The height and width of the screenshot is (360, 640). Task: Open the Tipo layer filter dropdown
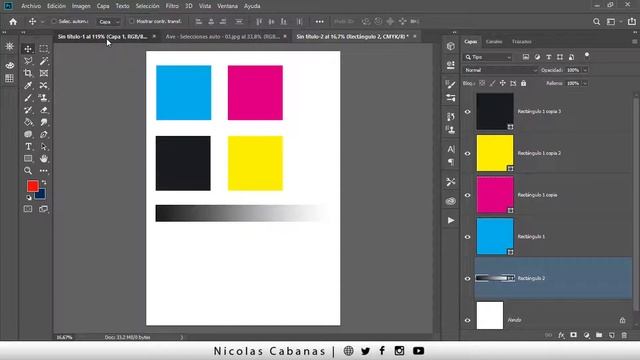(488, 57)
